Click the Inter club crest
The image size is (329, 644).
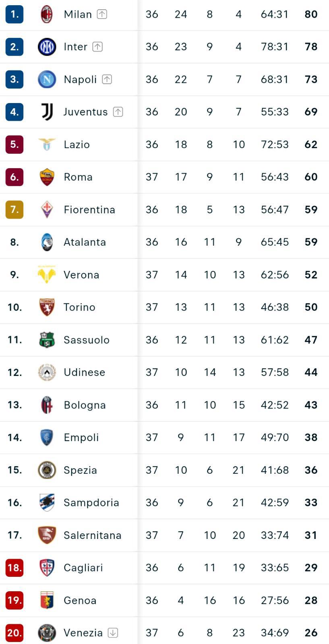point(47,47)
